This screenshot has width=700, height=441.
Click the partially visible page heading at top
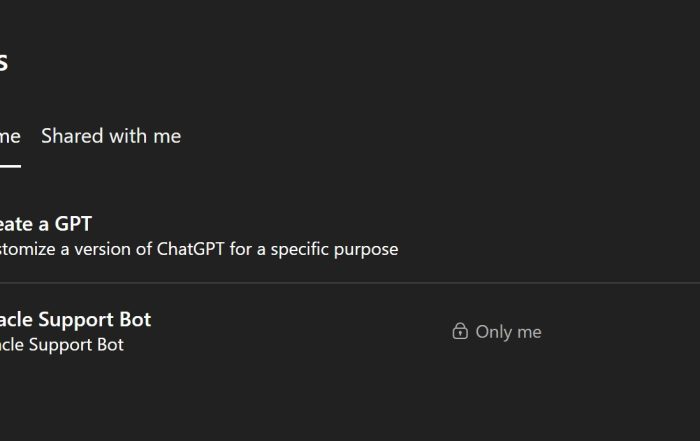4,62
